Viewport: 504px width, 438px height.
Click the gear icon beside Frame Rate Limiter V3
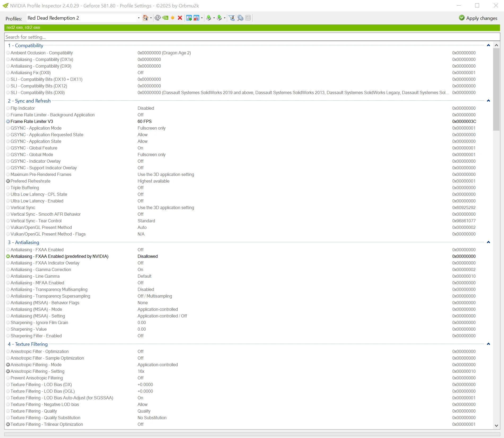pos(8,121)
